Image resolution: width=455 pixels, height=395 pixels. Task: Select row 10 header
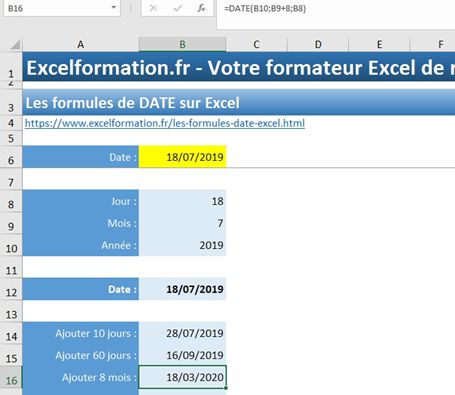pyautogui.click(x=11, y=245)
